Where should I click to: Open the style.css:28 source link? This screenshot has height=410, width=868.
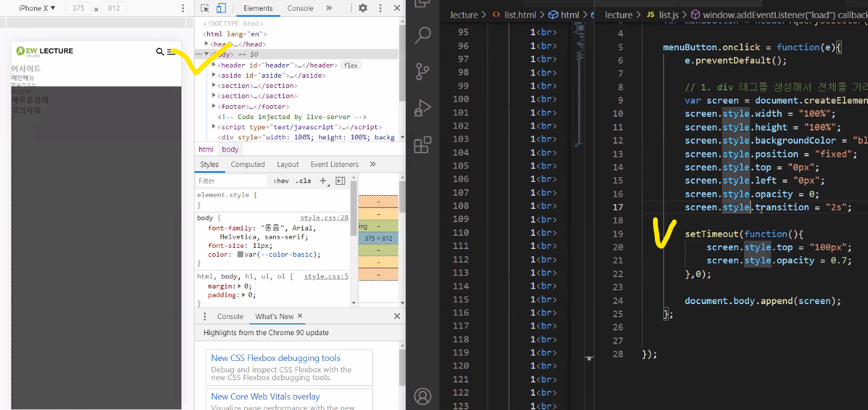pyautogui.click(x=324, y=218)
